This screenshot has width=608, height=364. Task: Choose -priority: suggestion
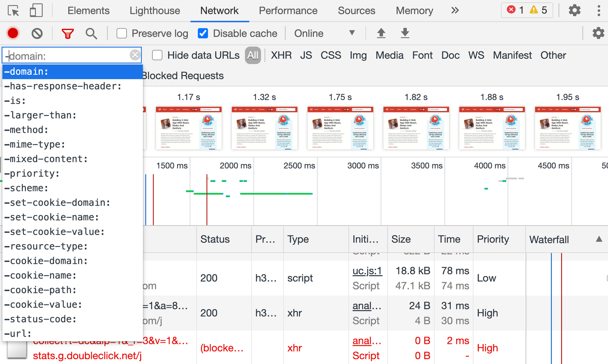click(x=73, y=173)
